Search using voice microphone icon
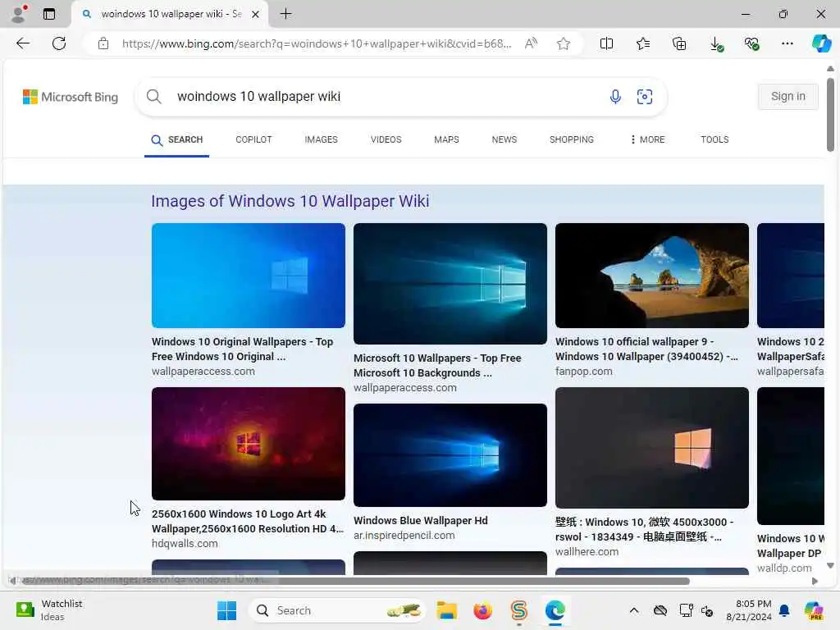840x630 pixels. click(x=615, y=97)
